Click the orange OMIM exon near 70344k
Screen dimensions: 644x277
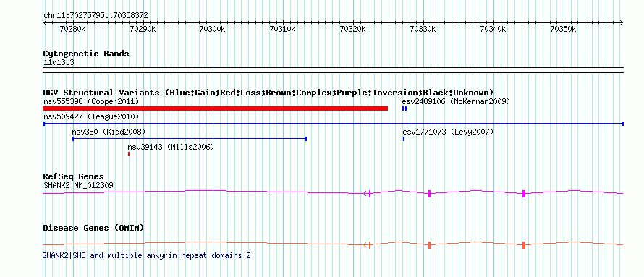point(524,245)
